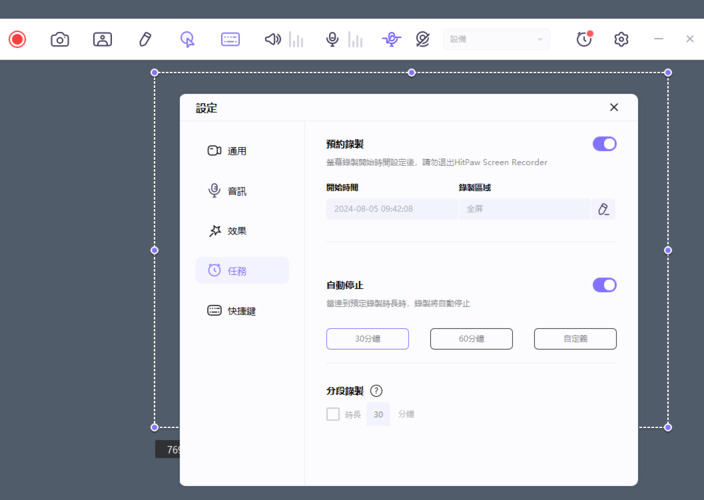Image resolution: width=704 pixels, height=500 pixels.
Task: Click the speaker volume level bars
Action: [296, 39]
